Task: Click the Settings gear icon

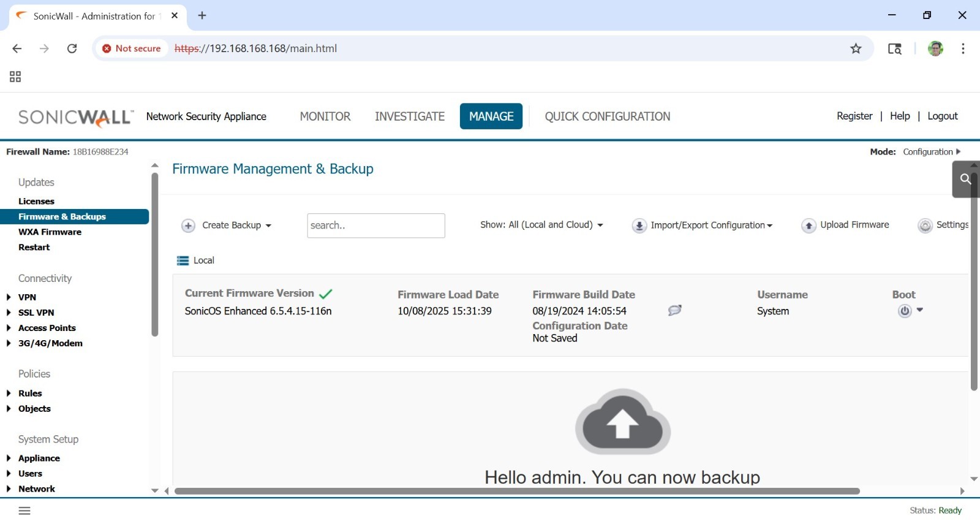Action: (925, 226)
